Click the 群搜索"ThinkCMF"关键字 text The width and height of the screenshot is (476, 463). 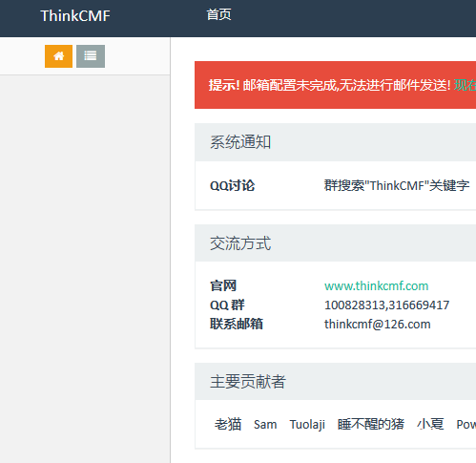pos(397,185)
